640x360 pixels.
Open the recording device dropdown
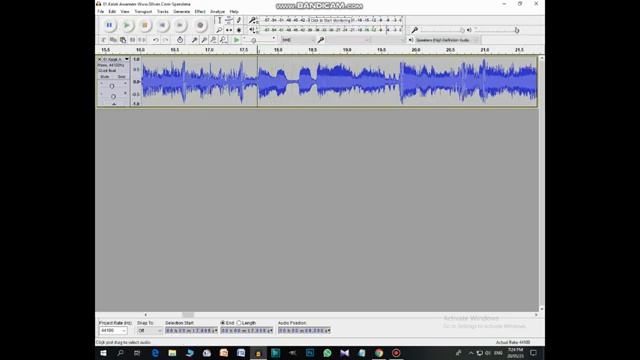(x=348, y=40)
